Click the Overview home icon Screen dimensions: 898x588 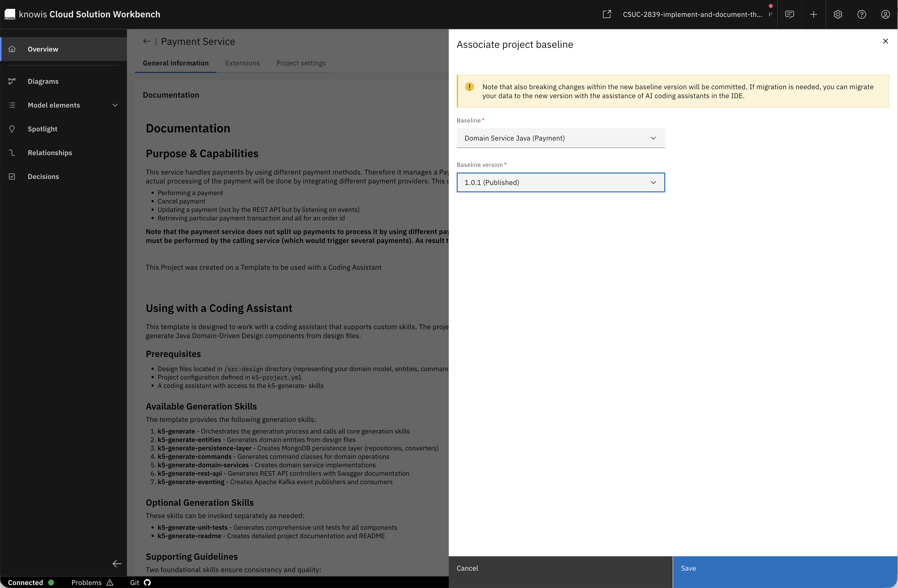click(12, 49)
